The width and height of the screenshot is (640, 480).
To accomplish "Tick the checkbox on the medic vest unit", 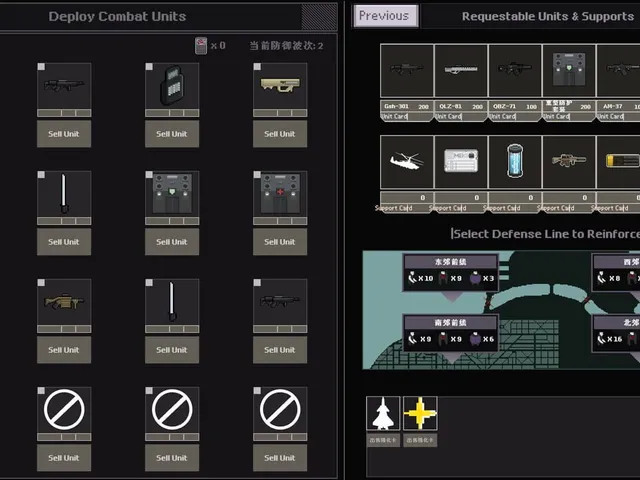I will (x=257, y=175).
